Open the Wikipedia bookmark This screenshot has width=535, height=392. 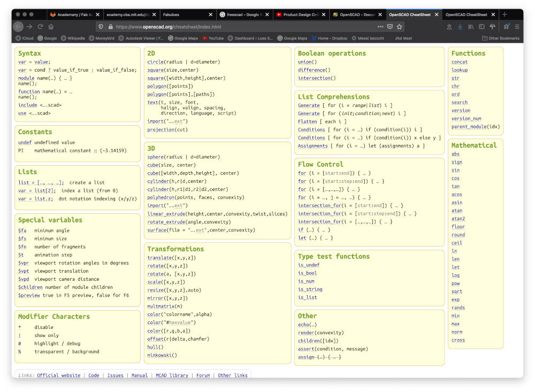pos(73,38)
